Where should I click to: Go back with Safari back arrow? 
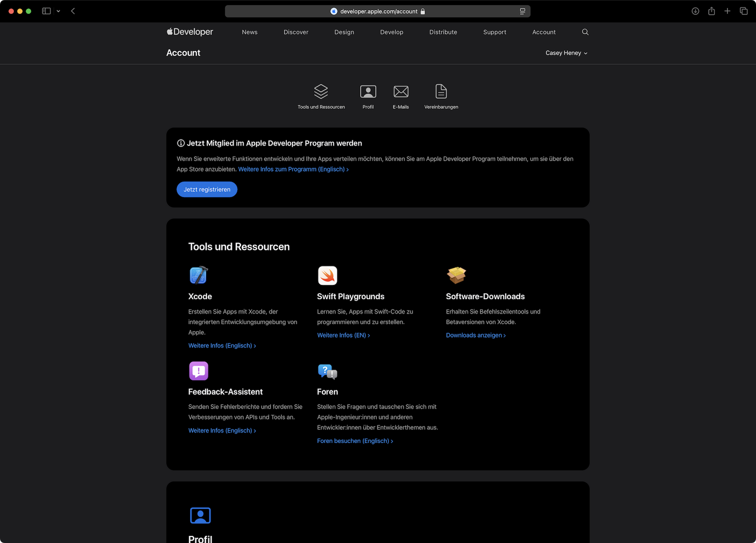[x=73, y=11]
